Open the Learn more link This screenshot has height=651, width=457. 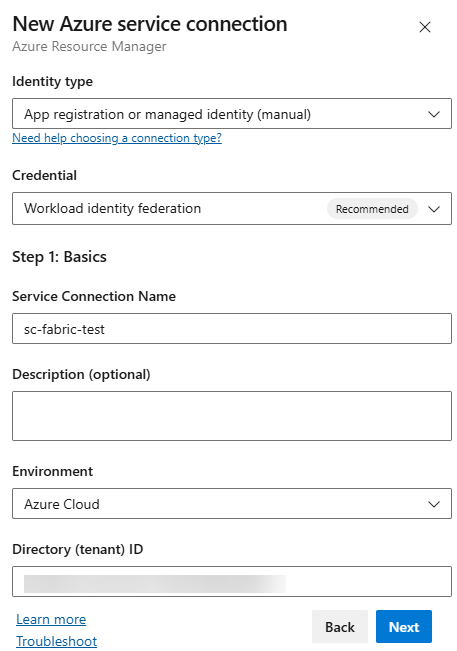click(x=51, y=619)
